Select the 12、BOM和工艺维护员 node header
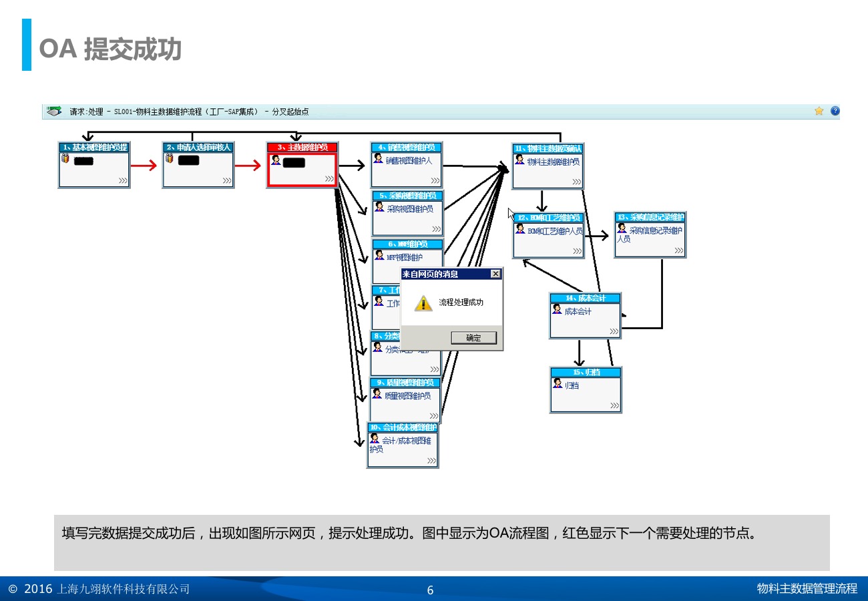This screenshot has width=868, height=601. (x=548, y=218)
